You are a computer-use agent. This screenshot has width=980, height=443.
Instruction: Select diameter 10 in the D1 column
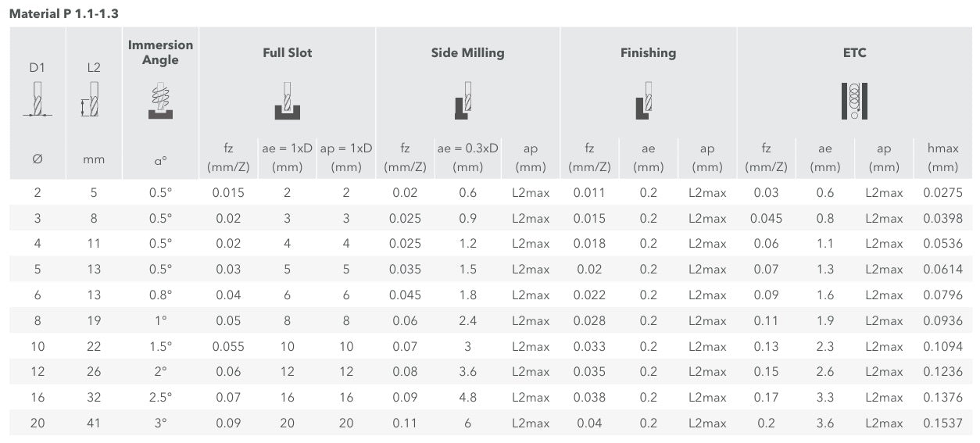pyautogui.click(x=38, y=346)
